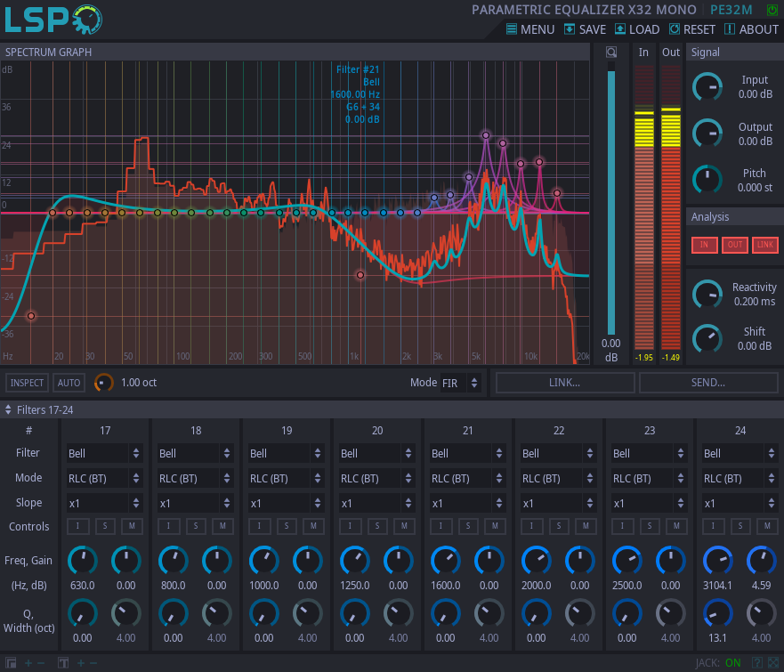The image size is (784, 672).
Task: Click the In level meter
Action: pyautogui.click(x=644, y=206)
